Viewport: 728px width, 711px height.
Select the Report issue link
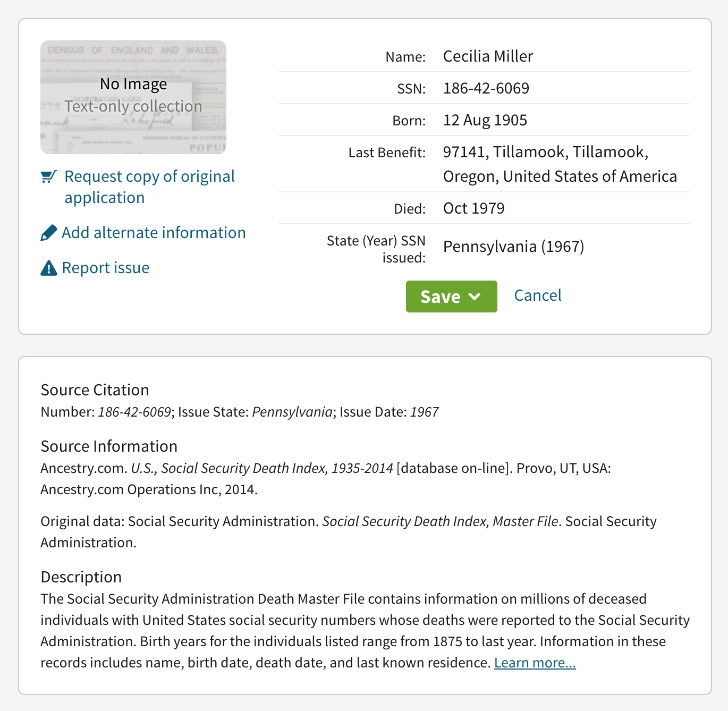(x=106, y=268)
